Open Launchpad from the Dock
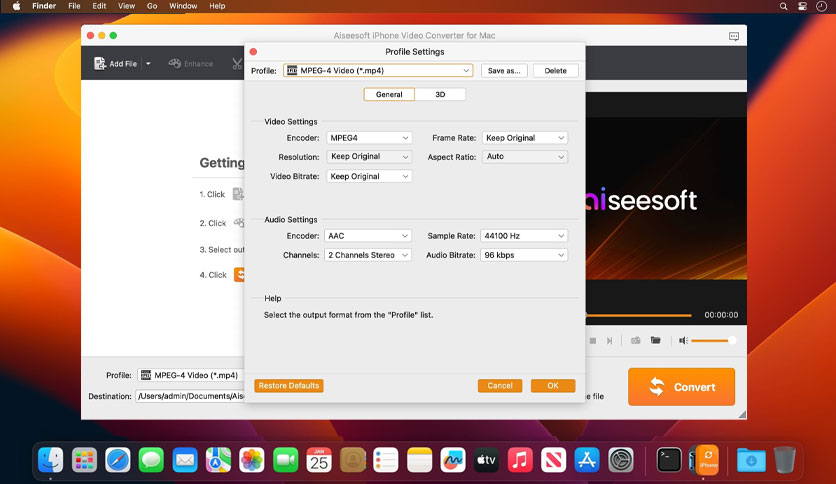Viewport: 836px width, 484px height. [84, 459]
